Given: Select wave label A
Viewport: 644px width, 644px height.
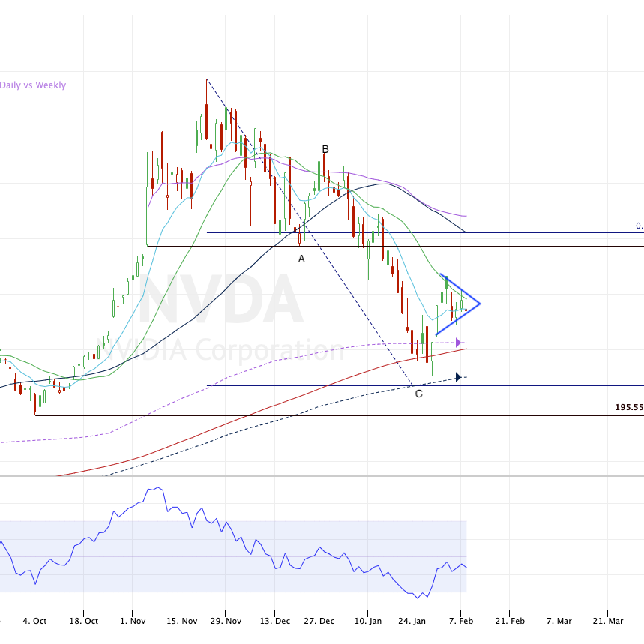Looking at the screenshot, I should coord(301,259).
